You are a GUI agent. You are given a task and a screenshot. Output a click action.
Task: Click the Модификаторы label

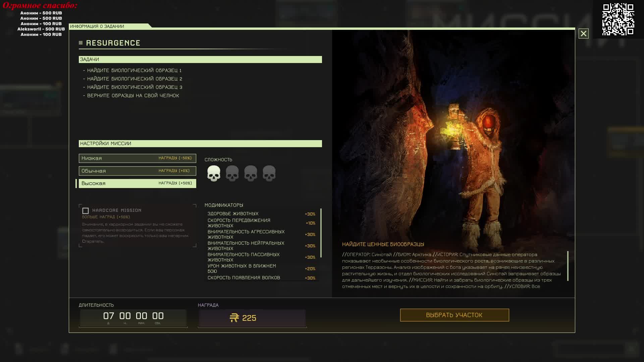[224, 205]
